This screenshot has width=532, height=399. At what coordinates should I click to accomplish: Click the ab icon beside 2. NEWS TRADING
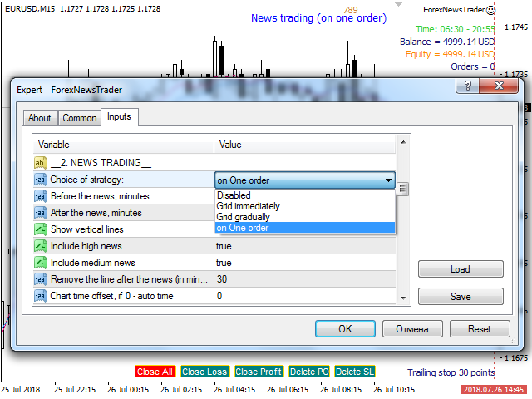point(41,163)
